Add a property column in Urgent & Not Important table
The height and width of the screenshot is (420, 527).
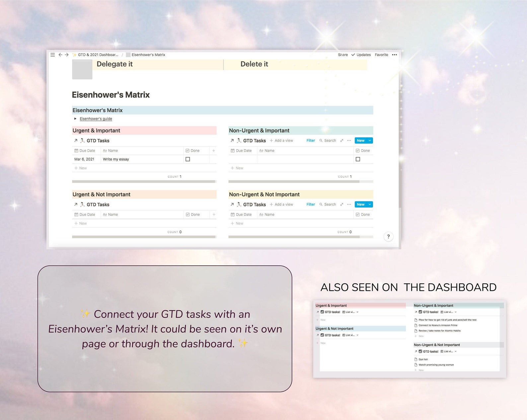(x=213, y=215)
